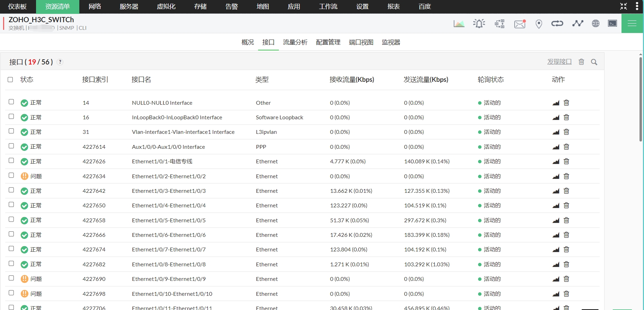Open the alarm bell icon in device toolbar
644x310 pixels.
pyautogui.click(x=479, y=24)
